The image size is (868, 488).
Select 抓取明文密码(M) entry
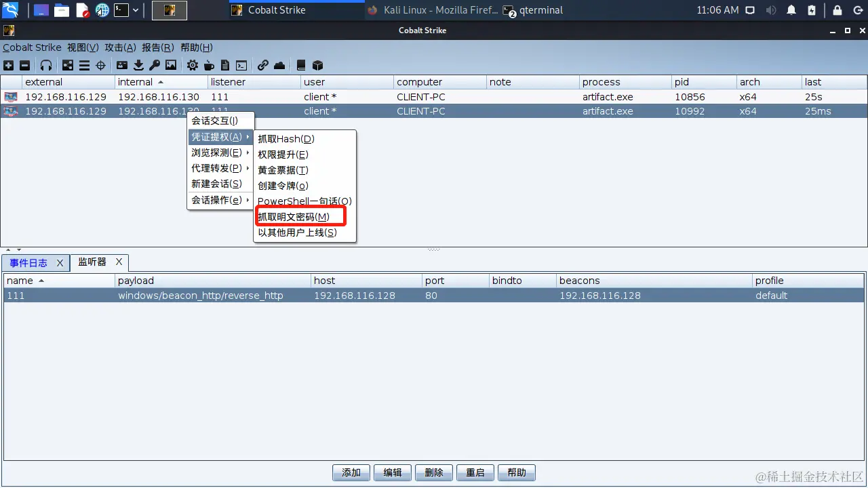pos(305,217)
